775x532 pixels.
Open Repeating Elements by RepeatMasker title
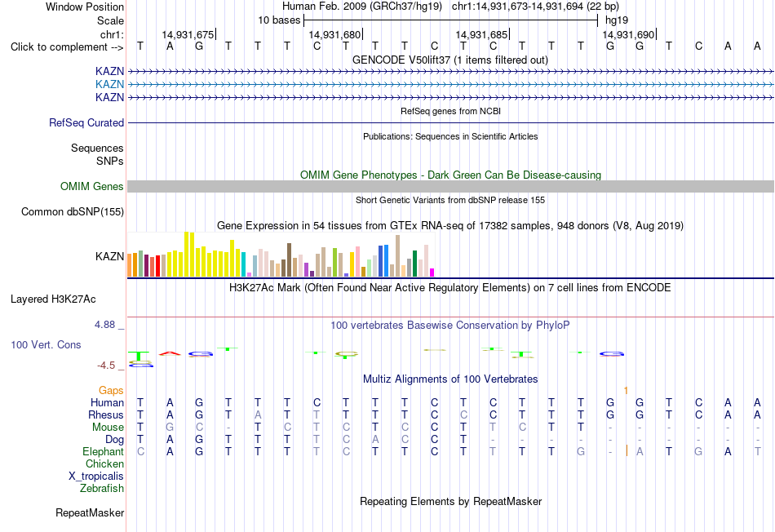451,501
